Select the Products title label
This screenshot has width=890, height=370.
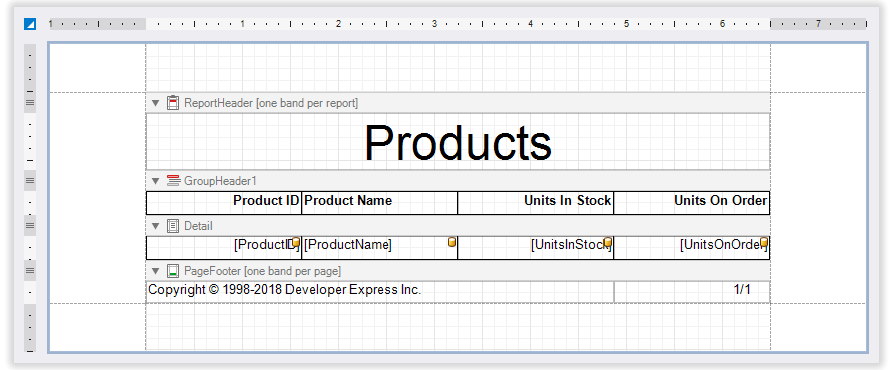[x=457, y=142]
